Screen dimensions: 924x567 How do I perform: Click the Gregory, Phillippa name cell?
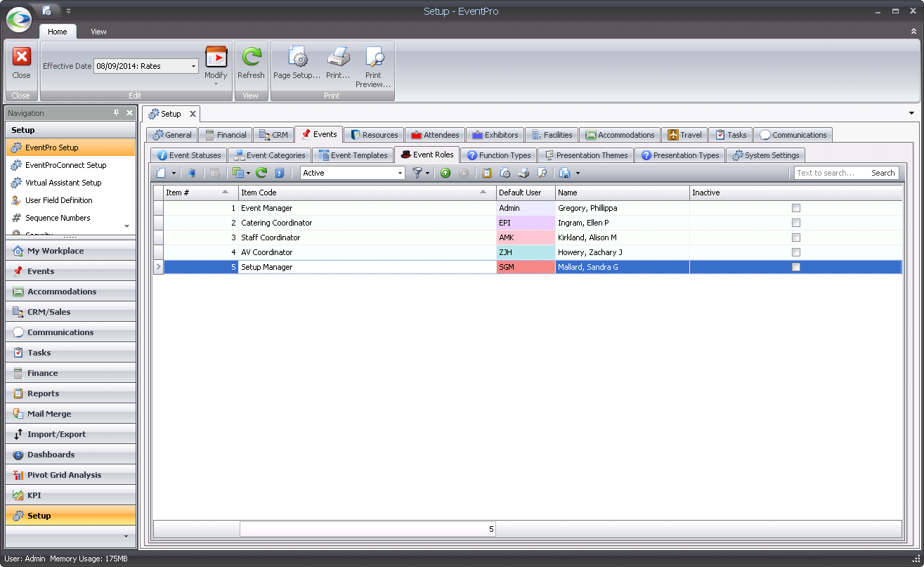(x=622, y=208)
